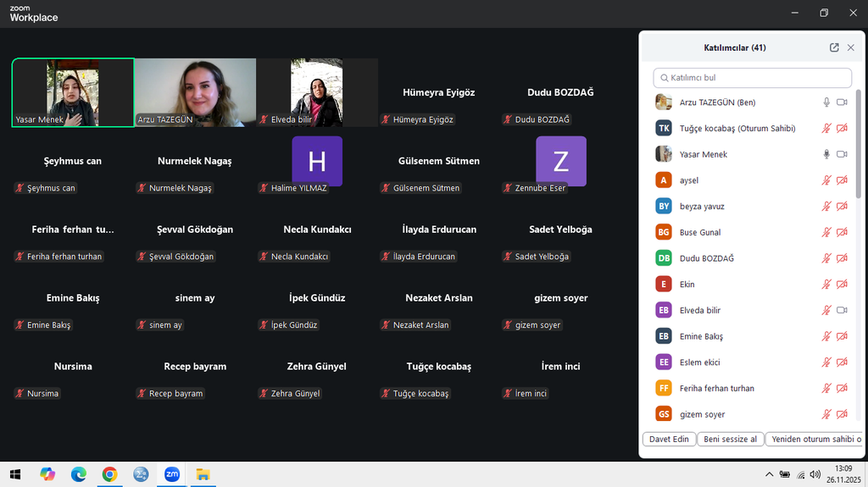
Task: Toggle Arzu TAZEGÜN's camera icon in list
Action: click(x=842, y=102)
